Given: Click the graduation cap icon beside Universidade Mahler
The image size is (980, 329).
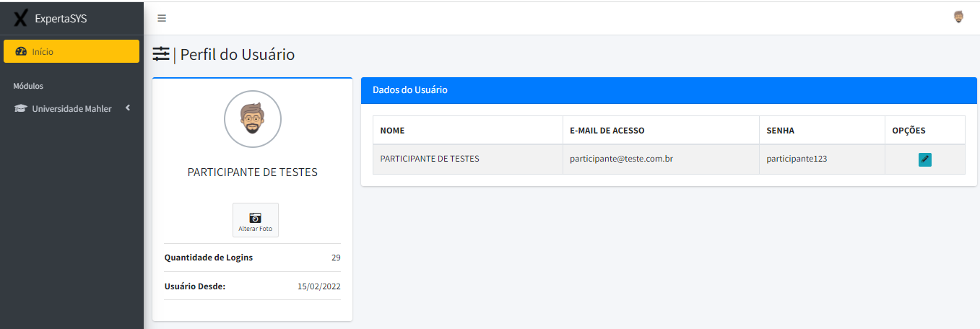Looking at the screenshot, I should click(x=20, y=109).
